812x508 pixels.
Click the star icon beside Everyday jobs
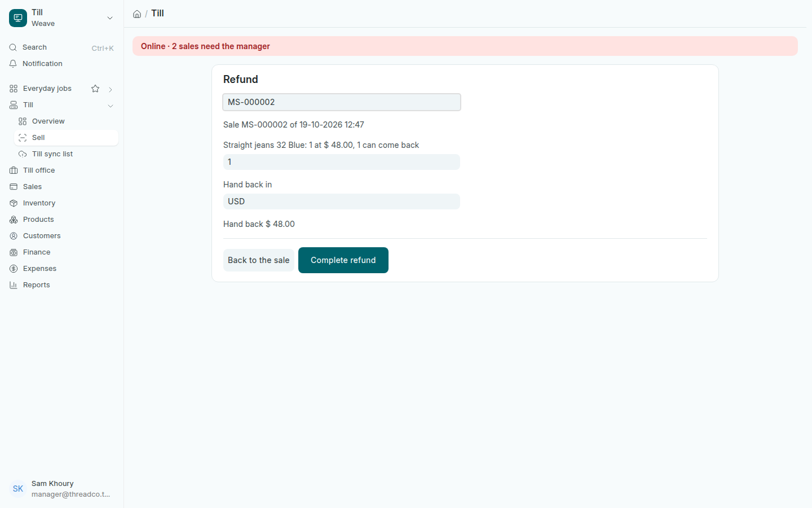[x=95, y=89]
